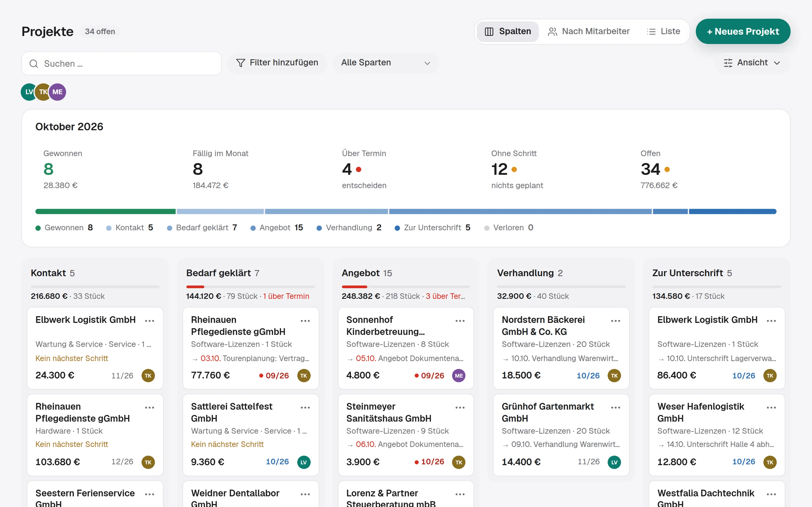Open the Ohne Schritt statistic
The height and width of the screenshot is (507, 812).
(x=517, y=169)
